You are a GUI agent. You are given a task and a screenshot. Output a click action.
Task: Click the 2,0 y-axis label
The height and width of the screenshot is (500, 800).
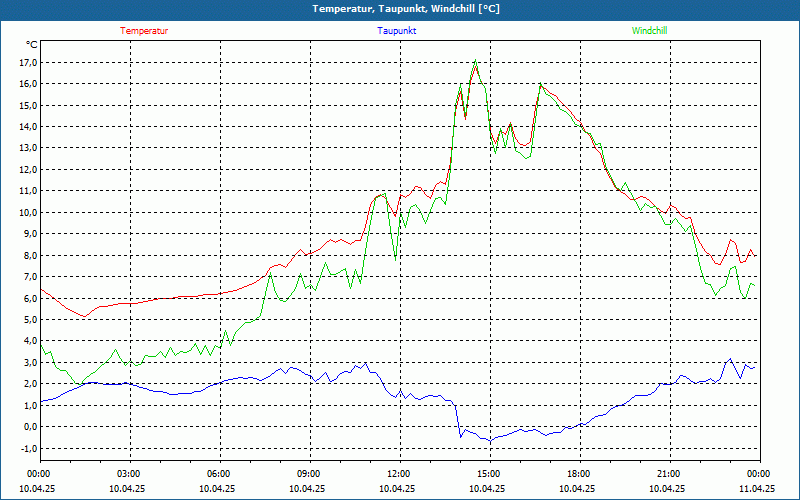tap(30, 384)
